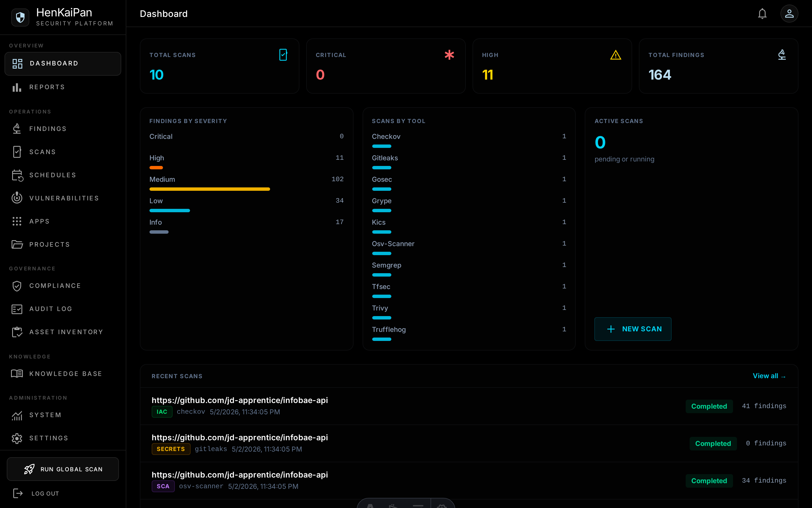Image resolution: width=812 pixels, height=508 pixels.
Task: Open System under Administration
Action: [63, 415]
